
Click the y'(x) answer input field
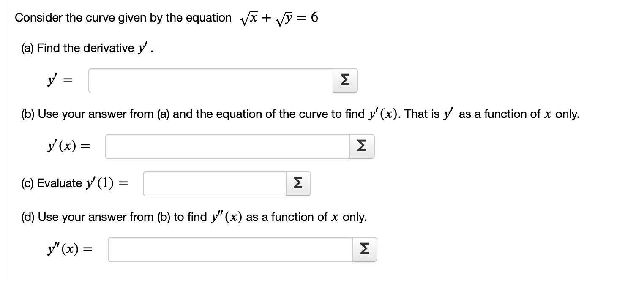[x=228, y=146]
